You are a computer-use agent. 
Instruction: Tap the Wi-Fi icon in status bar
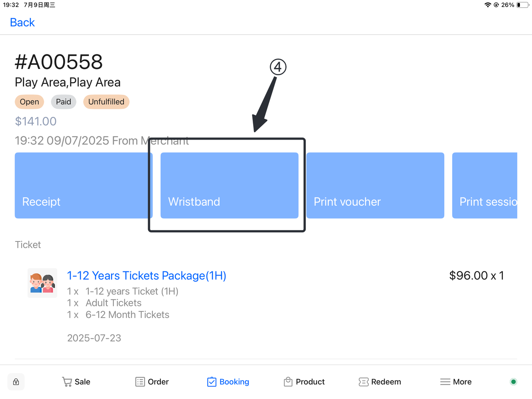[x=488, y=5]
